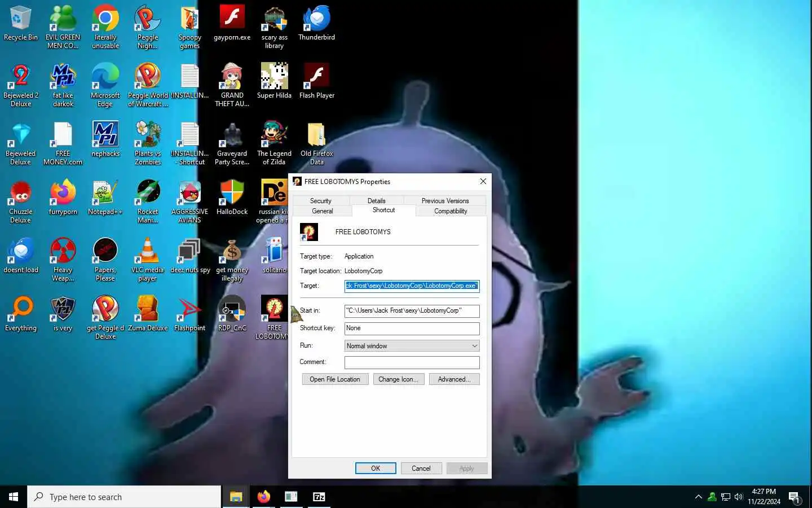
Task: Open the notification center
Action: [x=795, y=497]
